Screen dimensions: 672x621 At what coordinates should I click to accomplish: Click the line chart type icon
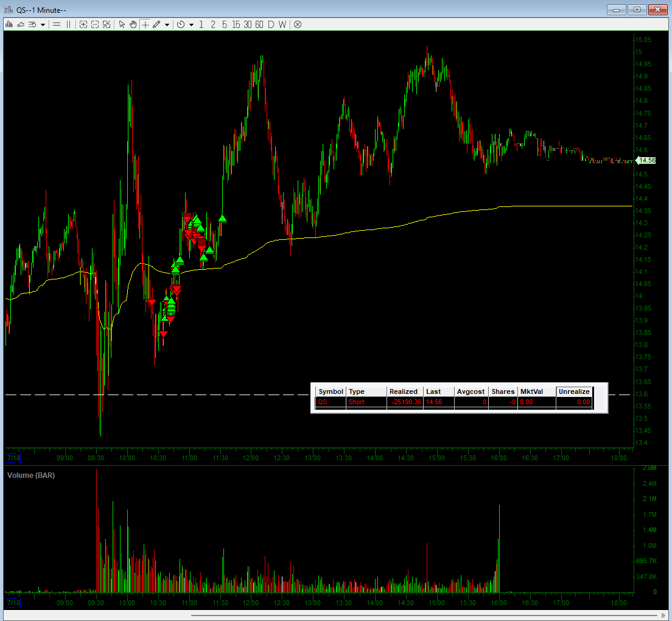tap(21, 24)
